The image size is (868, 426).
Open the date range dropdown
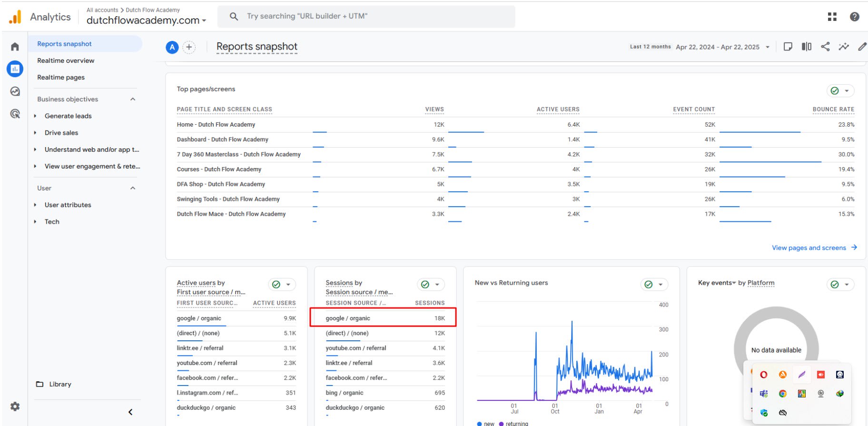[x=722, y=47]
